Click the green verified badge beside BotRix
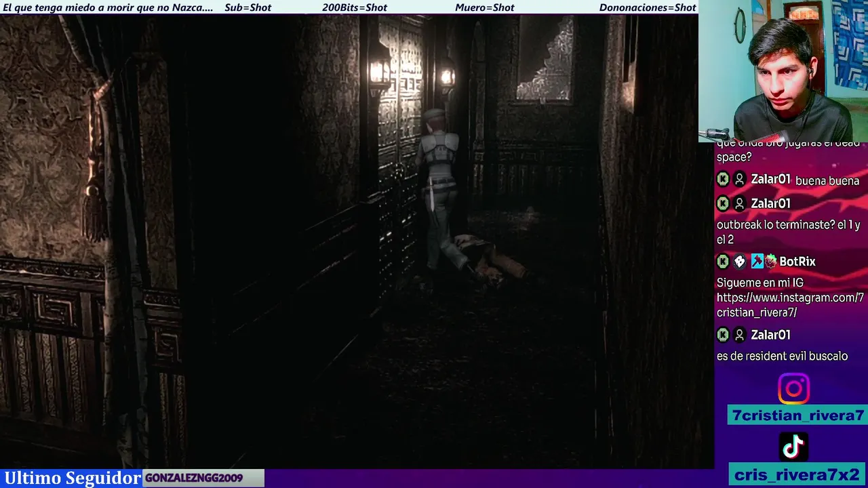Screen dimensions: 868x488 click(770, 262)
